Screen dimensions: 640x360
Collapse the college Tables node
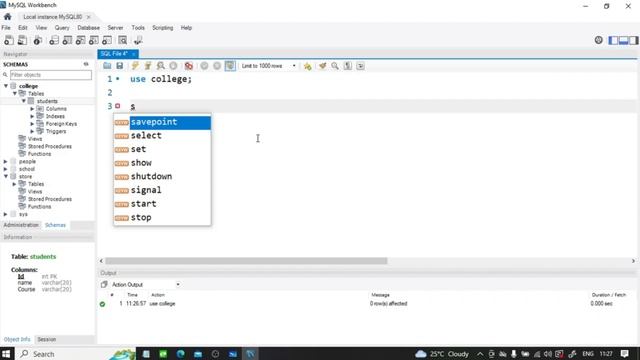[x=15, y=93]
